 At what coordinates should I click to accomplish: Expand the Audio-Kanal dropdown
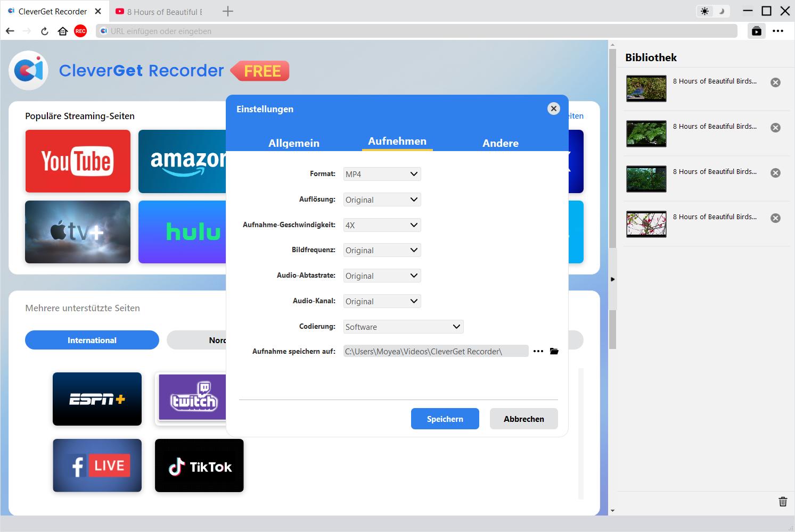tap(382, 301)
